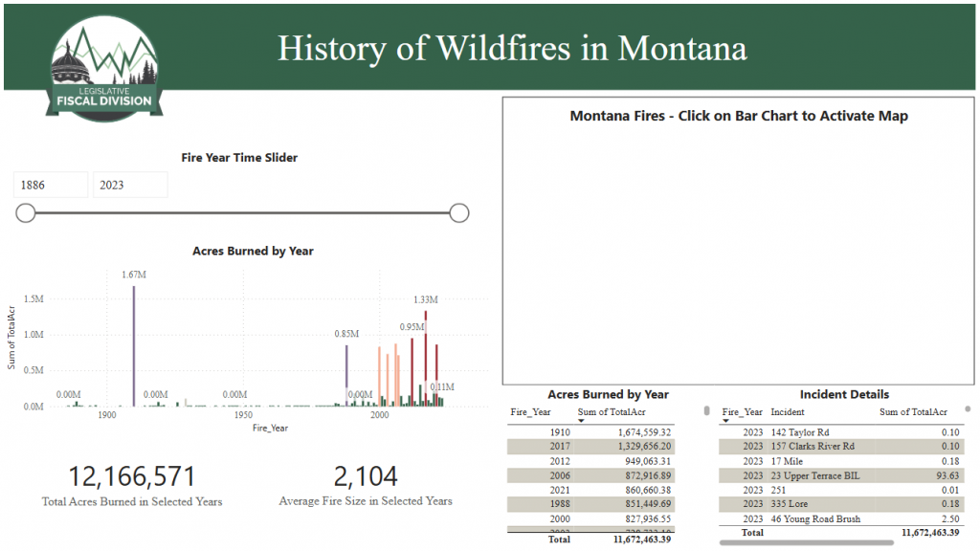Sort Acres Burned table by Sum of TotalAcr
980x551 pixels.
612,411
